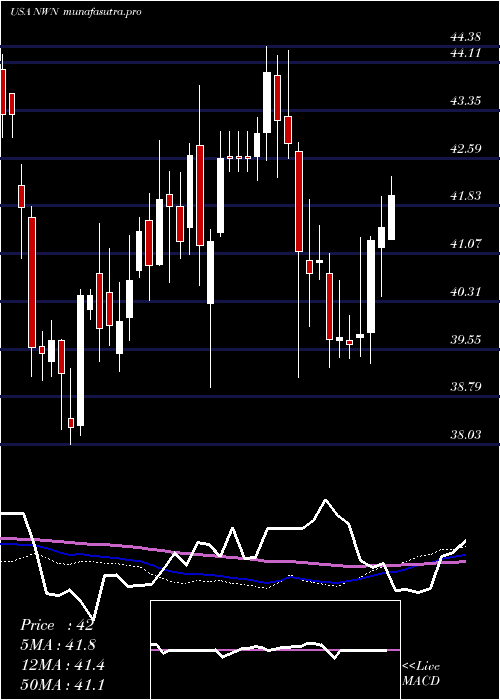This screenshot has width=500, height=700.
Task: Click the 39.55 price level label
Action: point(466,340)
